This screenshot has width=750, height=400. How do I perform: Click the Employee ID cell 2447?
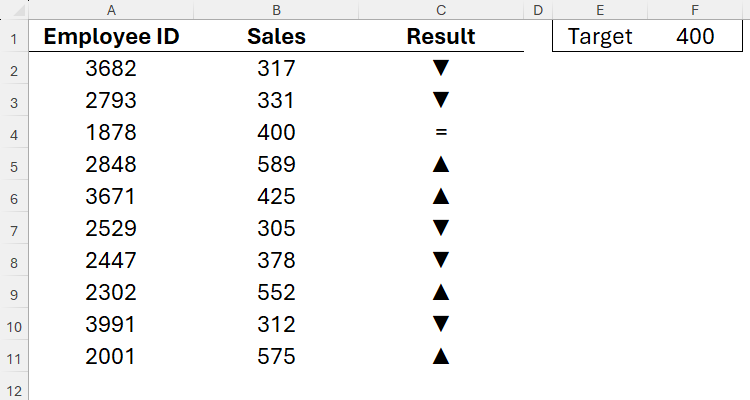coord(111,260)
